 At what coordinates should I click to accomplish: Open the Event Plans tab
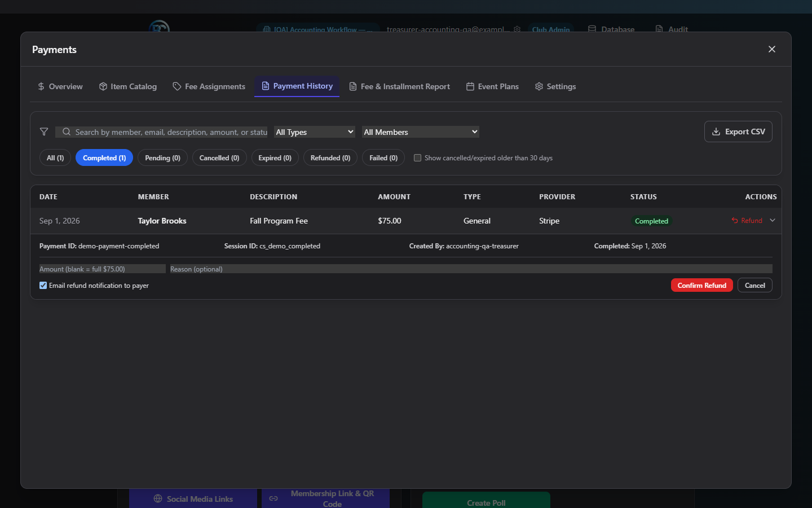tap(492, 86)
